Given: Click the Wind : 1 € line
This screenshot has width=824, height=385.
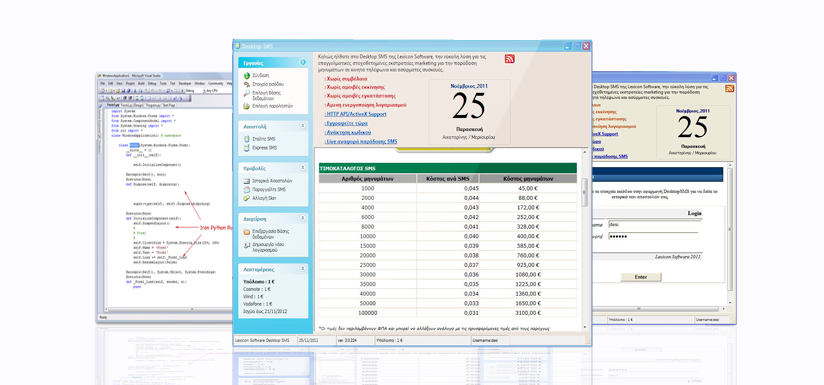Looking at the screenshot, I should (254, 296).
